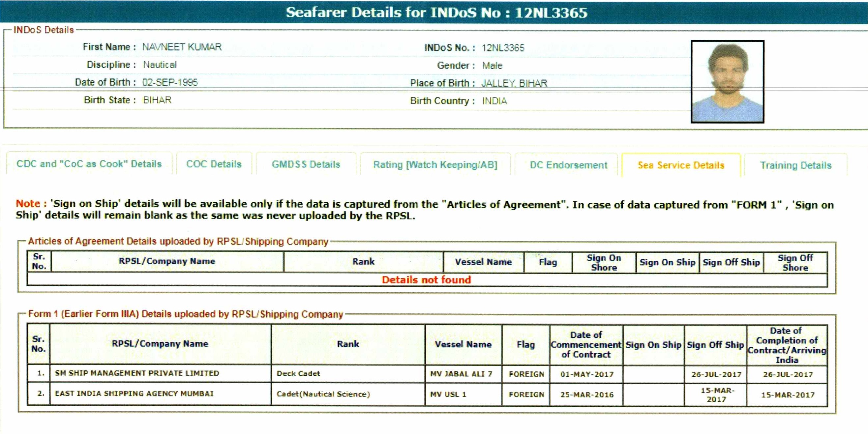The height and width of the screenshot is (434, 868).
Task: Open the GMDSS Details tab
Action: point(306,164)
